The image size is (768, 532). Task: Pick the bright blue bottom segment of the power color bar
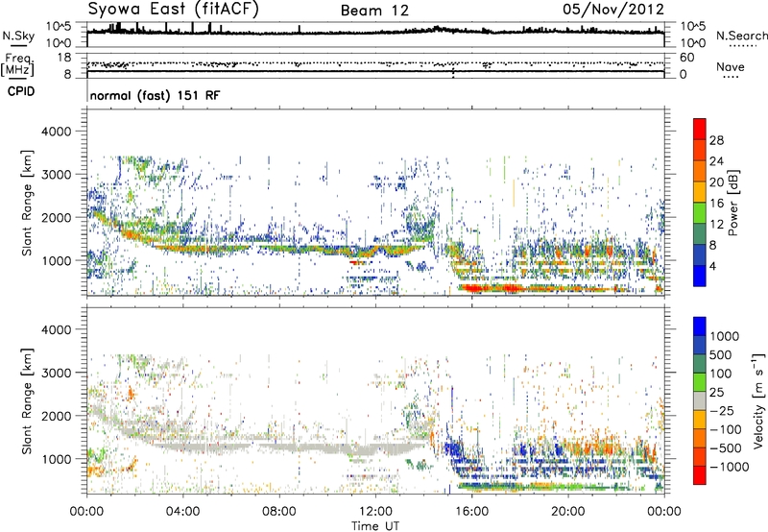[x=700, y=276]
